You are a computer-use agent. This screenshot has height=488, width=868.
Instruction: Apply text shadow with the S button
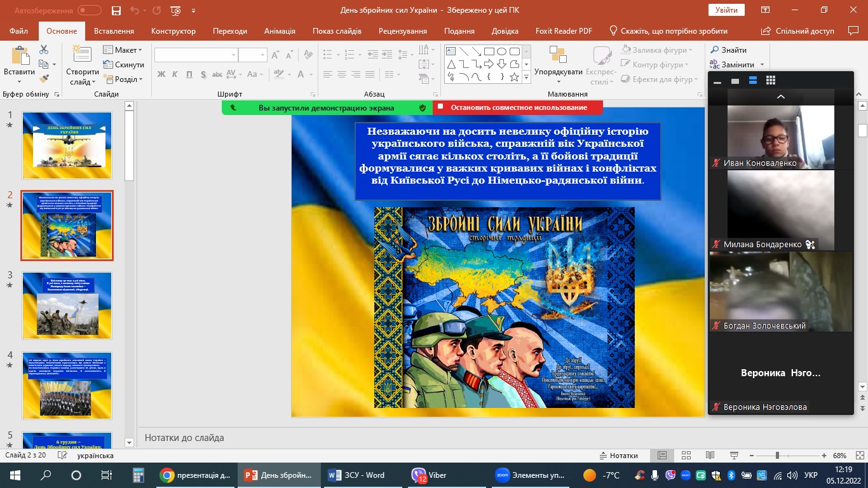coord(203,74)
